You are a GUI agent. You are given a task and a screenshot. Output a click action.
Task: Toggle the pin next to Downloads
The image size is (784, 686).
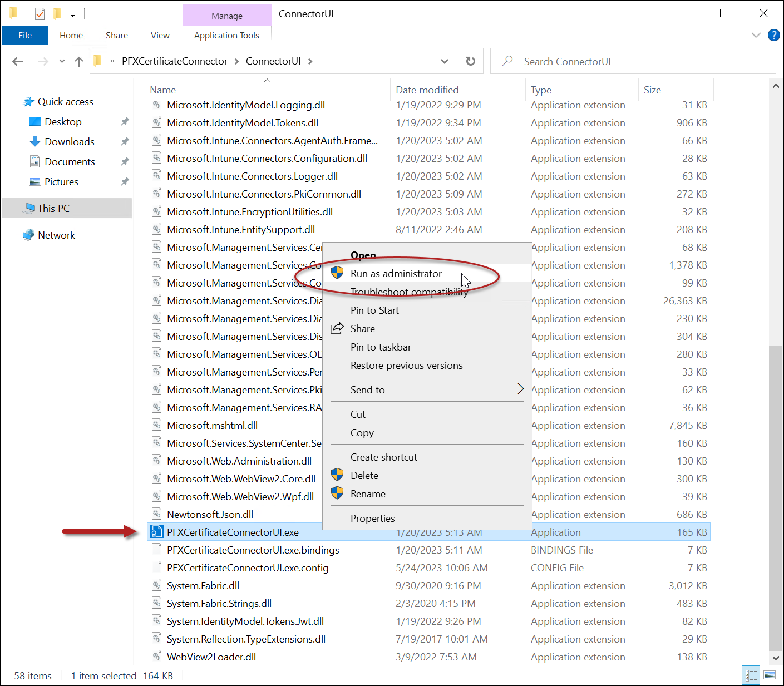pyautogui.click(x=125, y=142)
